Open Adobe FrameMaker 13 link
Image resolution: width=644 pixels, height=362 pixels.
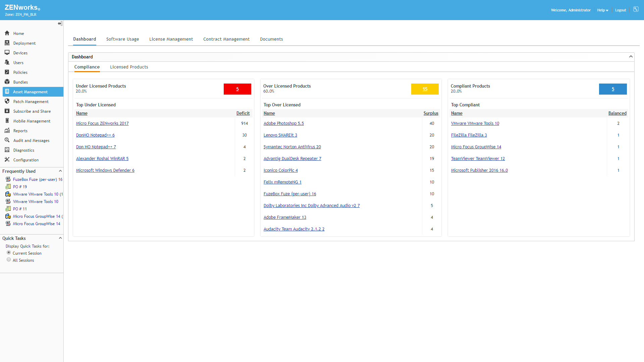click(285, 217)
